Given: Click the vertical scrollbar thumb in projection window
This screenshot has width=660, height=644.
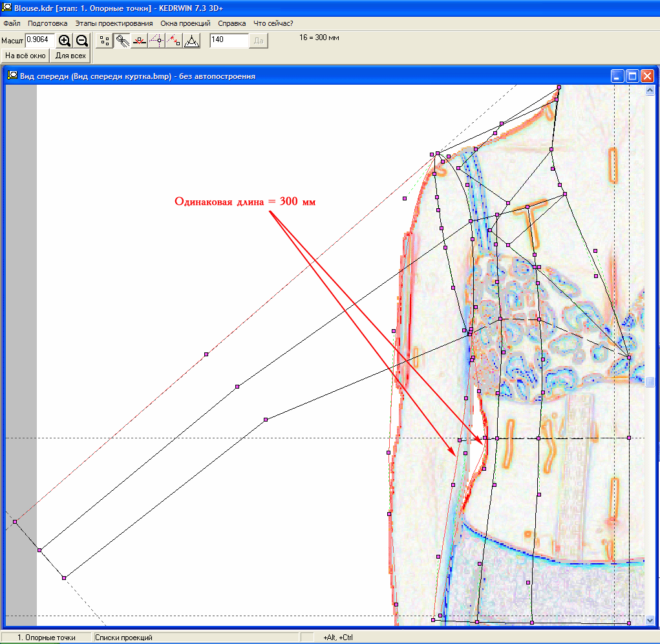Looking at the screenshot, I should point(650,382).
